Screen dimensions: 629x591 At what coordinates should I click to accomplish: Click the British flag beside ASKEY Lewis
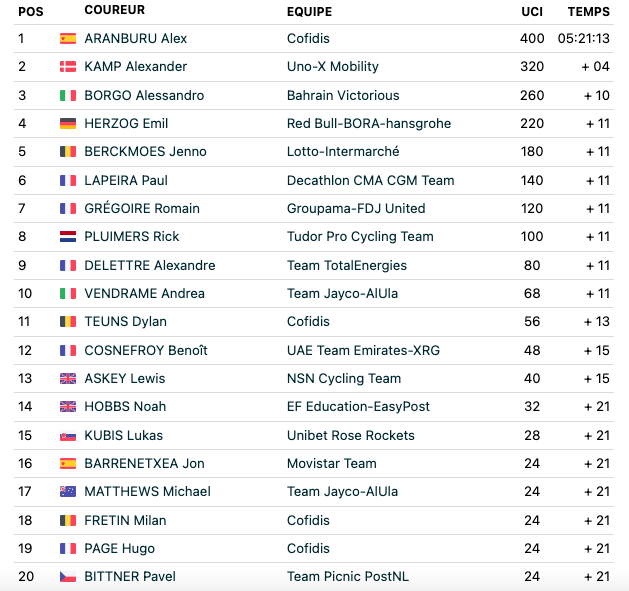click(68, 379)
